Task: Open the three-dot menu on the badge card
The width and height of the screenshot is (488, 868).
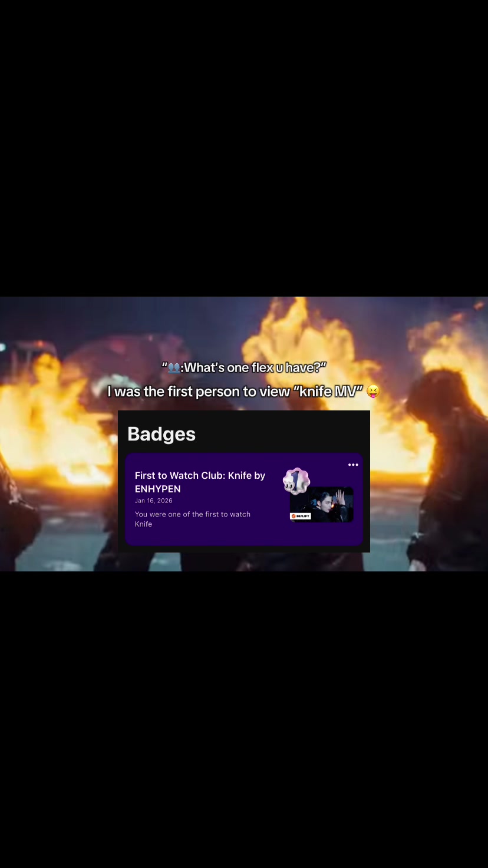Action: click(x=353, y=465)
